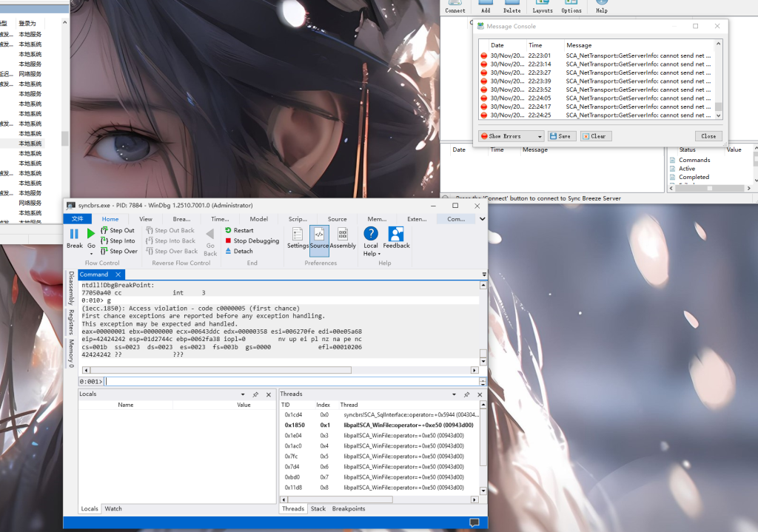Pin the Threads panel
This screenshot has width=758, height=532.
click(466, 394)
